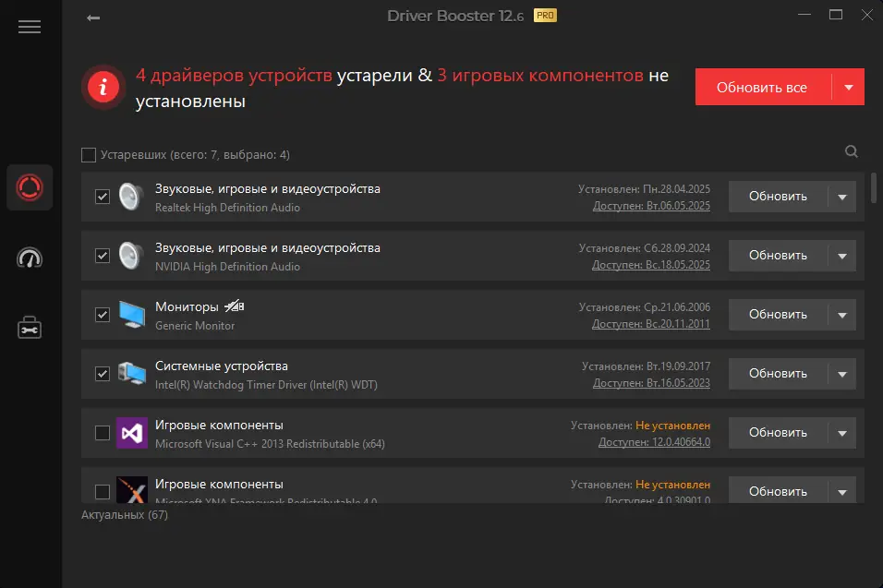Expand update options for Generic Monitor
The height and width of the screenshot is (588, 883).
click(x=841, y=315)
